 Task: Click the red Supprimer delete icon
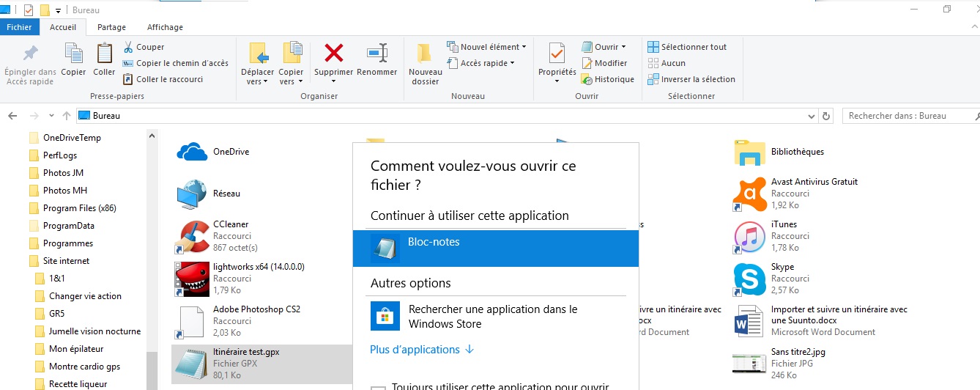pos(333,54)
